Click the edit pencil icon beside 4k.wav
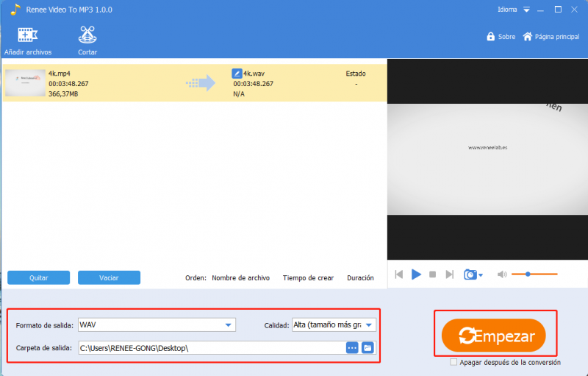This screenshot has width=588, height=376. (x=237, y=73)
